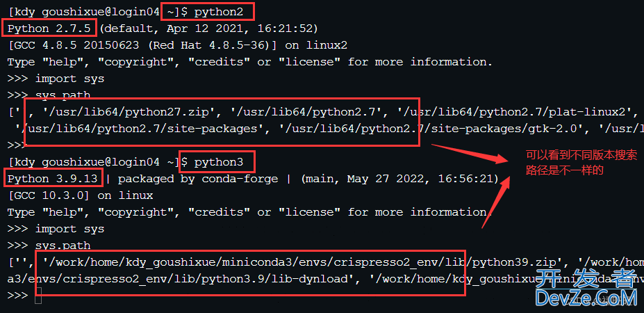Click 'sys.path' line under Python 3.9.13
Image resolution: width=644 pixels, height=313 pixels.
63,246
